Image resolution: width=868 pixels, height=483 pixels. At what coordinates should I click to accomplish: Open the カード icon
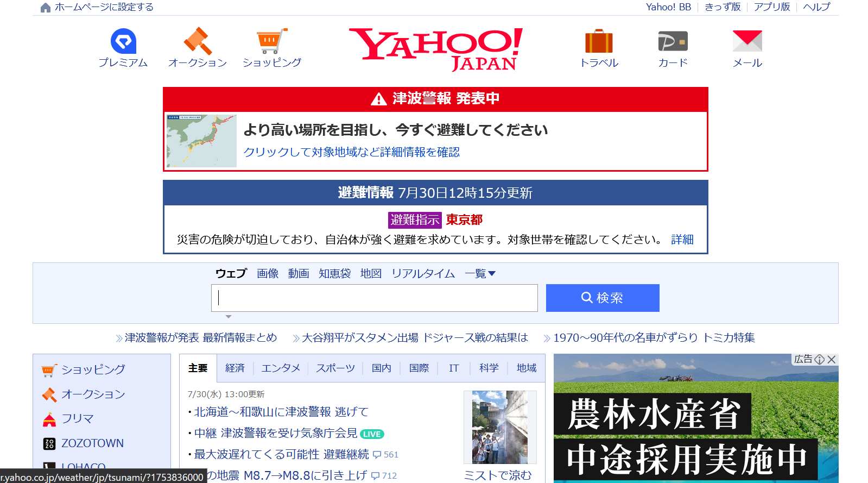673,41
